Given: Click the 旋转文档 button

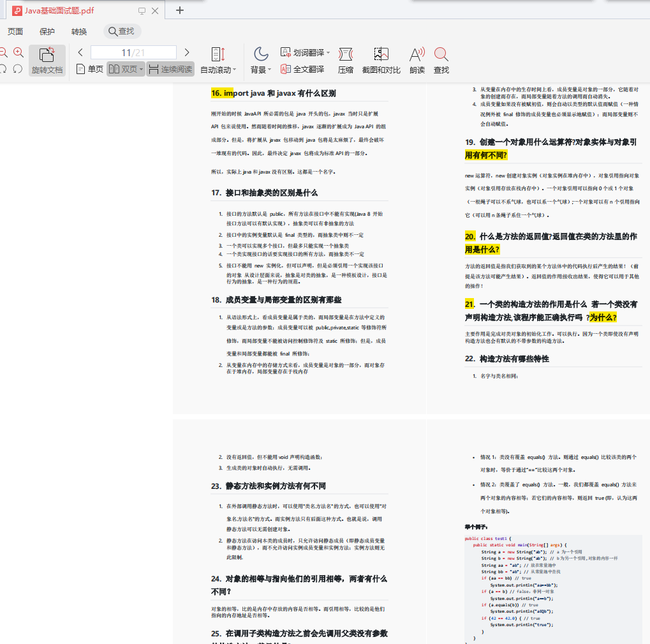Looking at the screenshot, I should pos(47,61).
